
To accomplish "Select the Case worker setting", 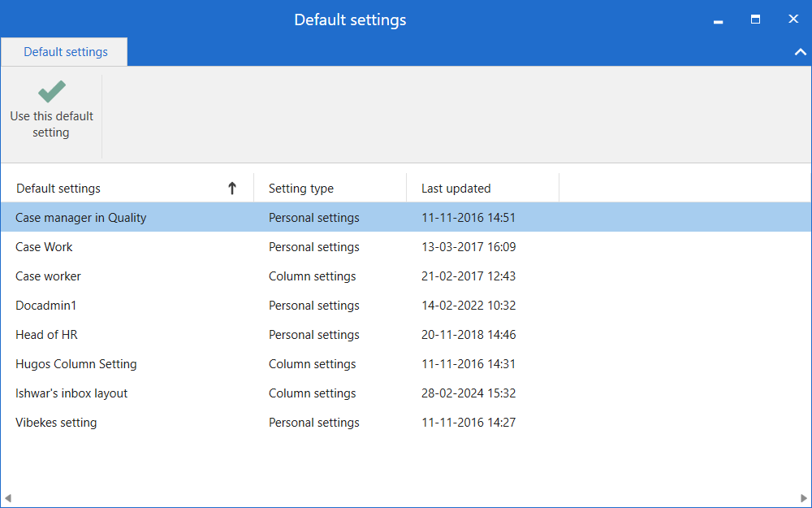I will [x=48, y=276].
